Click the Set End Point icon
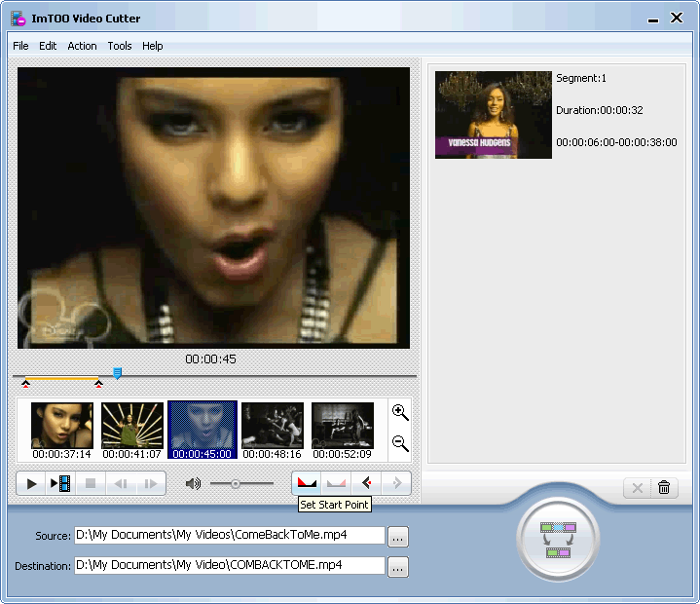Screen dimensions: 700x604 (x=336, y=483)
